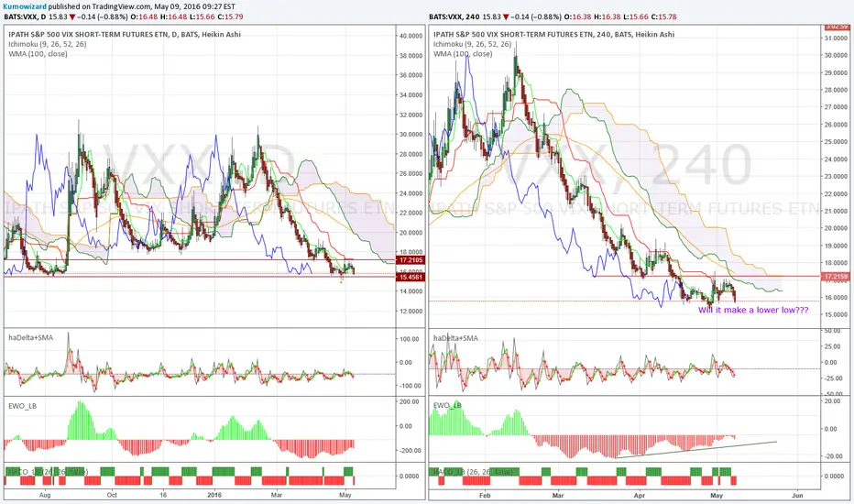This screenshot has width=854, height=504.
Task: Click the -200.00 value on the EWO scale
Action: (411, 451)
